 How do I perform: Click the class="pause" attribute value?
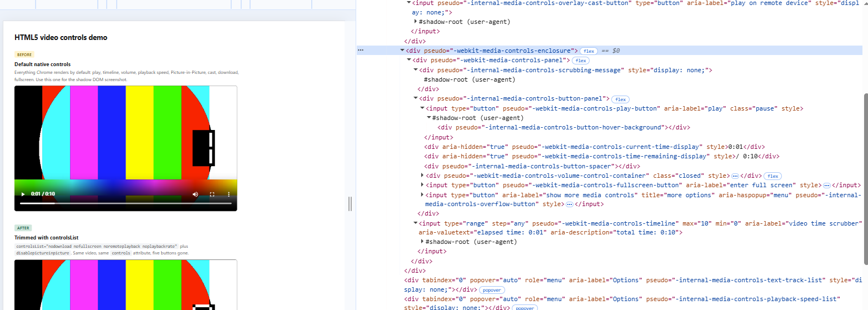tap(754, 108)
